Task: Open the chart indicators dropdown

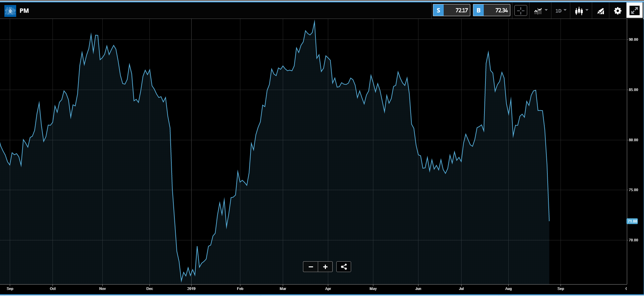Action: coord(541,11)
